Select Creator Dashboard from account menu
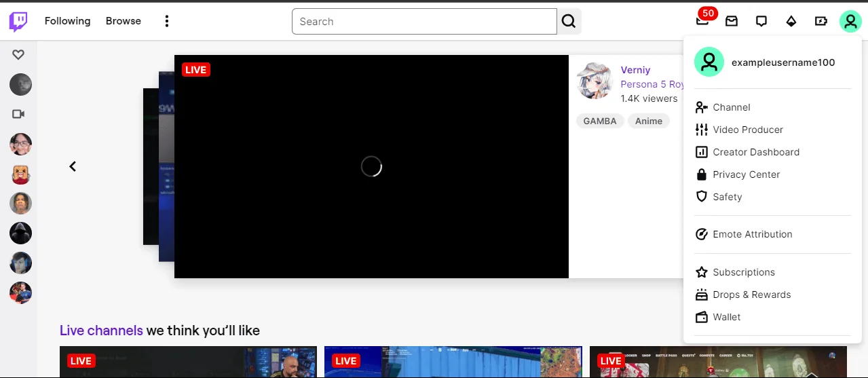The image size is (868, 378). point(755,152)
